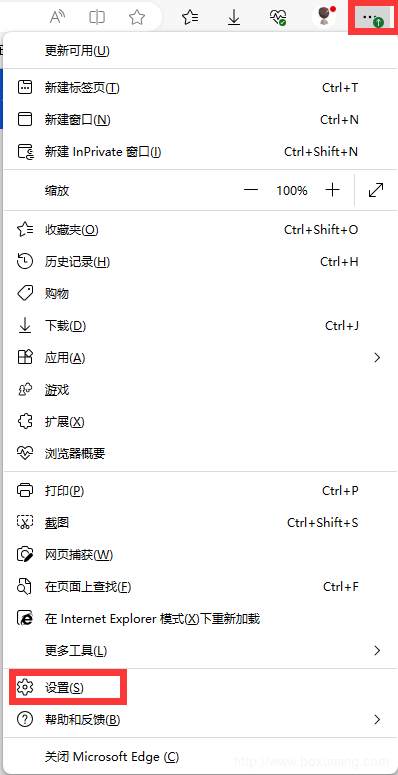The image size is (398, 775).
Task: Click 更新可用(U) at the menu top
Action: (199, 50)
